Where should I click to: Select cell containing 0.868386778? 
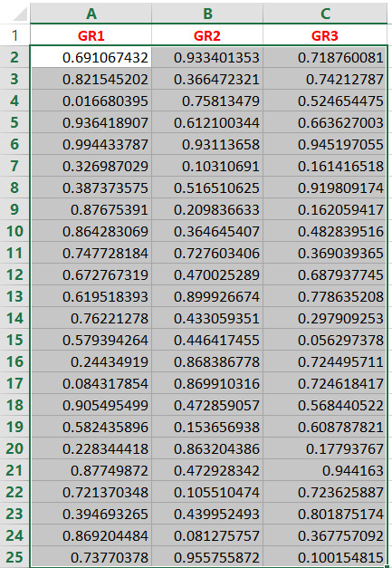tap(207, 361)
